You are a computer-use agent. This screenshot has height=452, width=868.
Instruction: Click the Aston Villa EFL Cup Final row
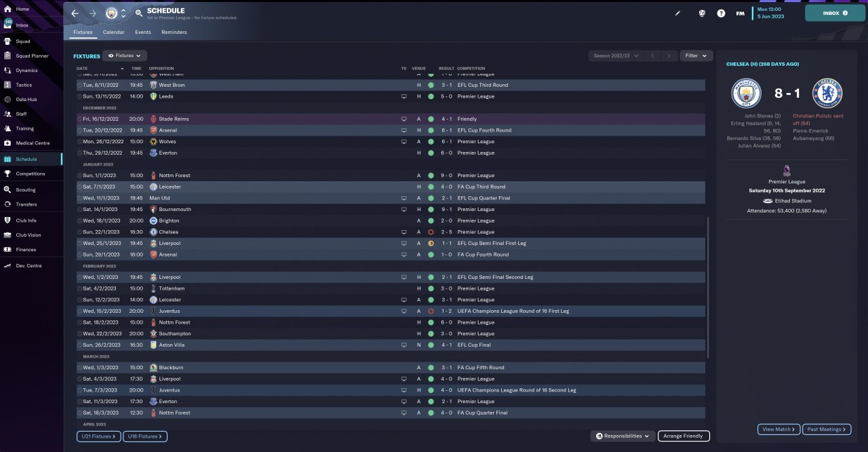click(x=391, y=345)
